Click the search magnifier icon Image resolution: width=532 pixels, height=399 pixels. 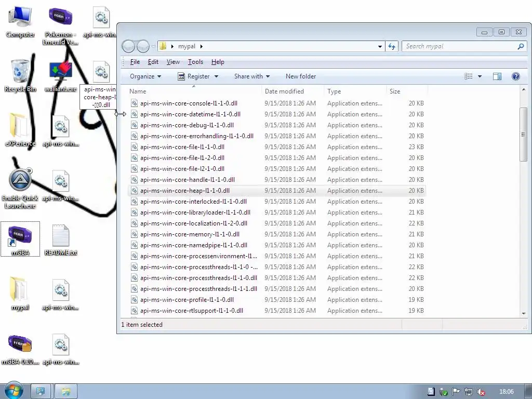coord(521,46)
